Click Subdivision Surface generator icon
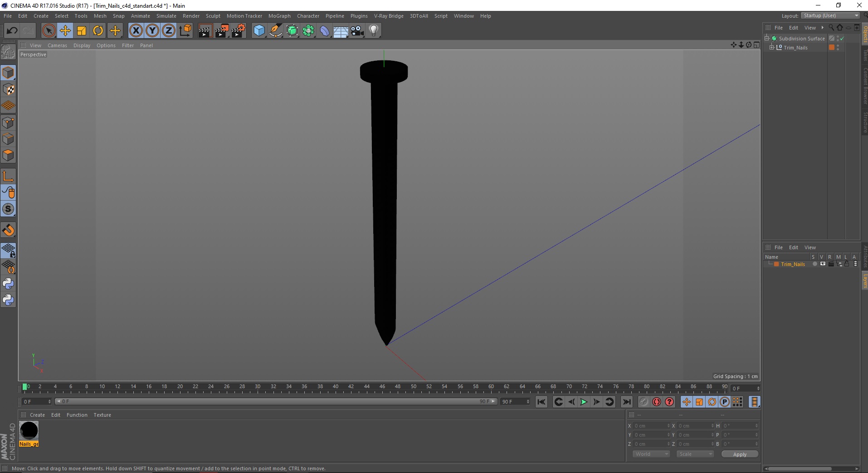Screen dimensions: 868x473 click(292, 30)
